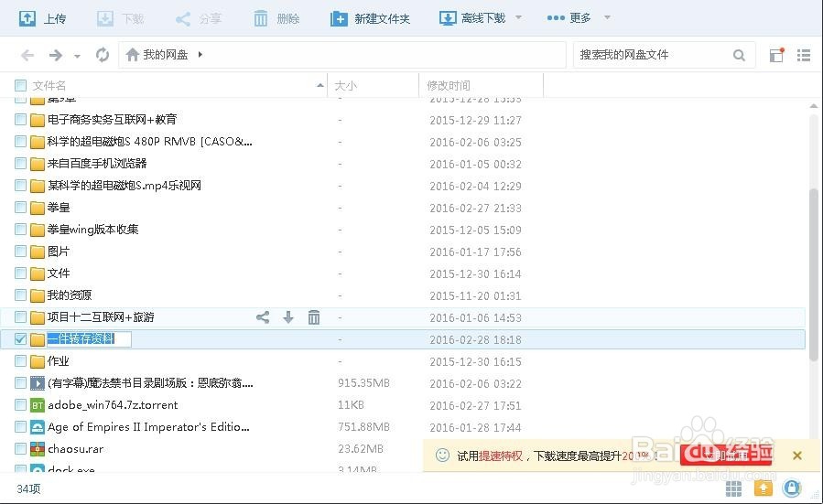
Task: Select Age of Empires II Imperator's Editio... file
Action: tap(148, 427)
